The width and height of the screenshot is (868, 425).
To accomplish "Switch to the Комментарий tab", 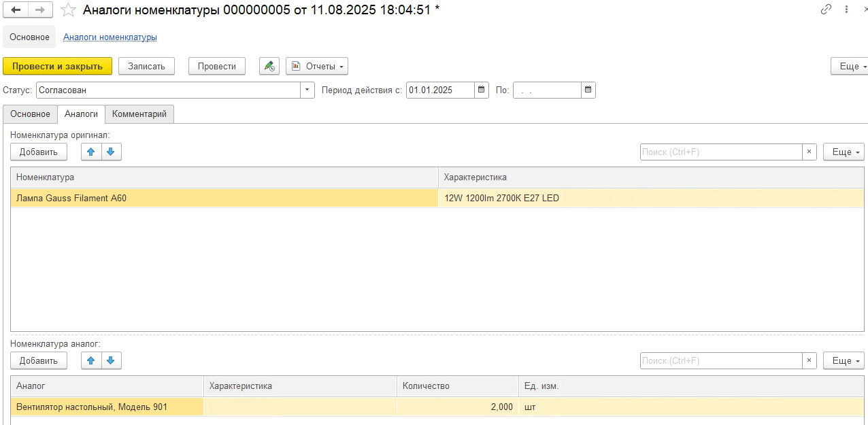I will pyautogui.click(x=139, y=114).
